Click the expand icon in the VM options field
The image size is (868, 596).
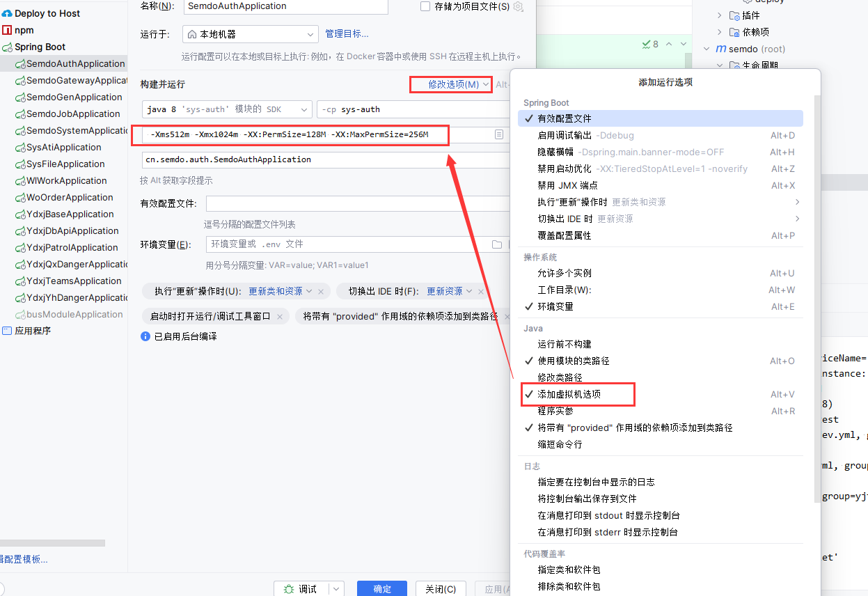(x=499, y=134)
